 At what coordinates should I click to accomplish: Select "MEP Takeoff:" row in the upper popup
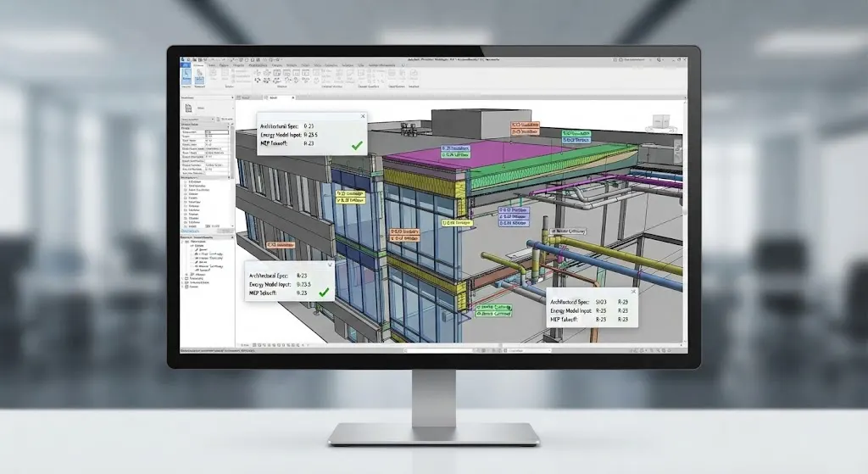pos(287,142)
